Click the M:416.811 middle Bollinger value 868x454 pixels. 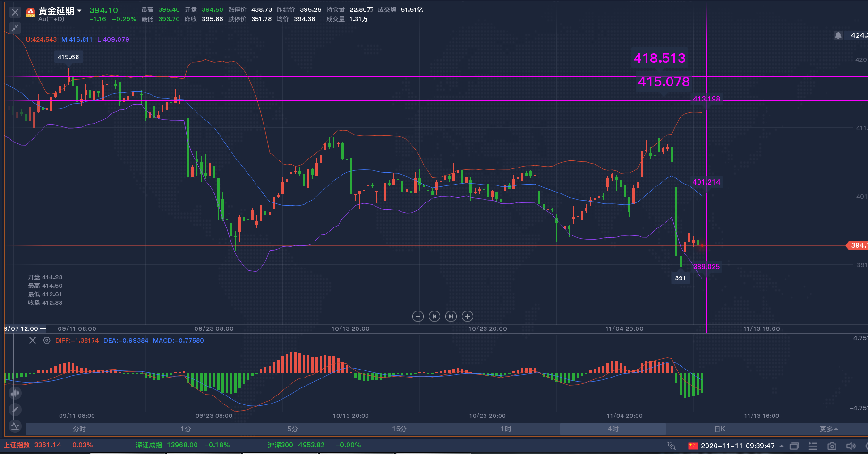77,40
